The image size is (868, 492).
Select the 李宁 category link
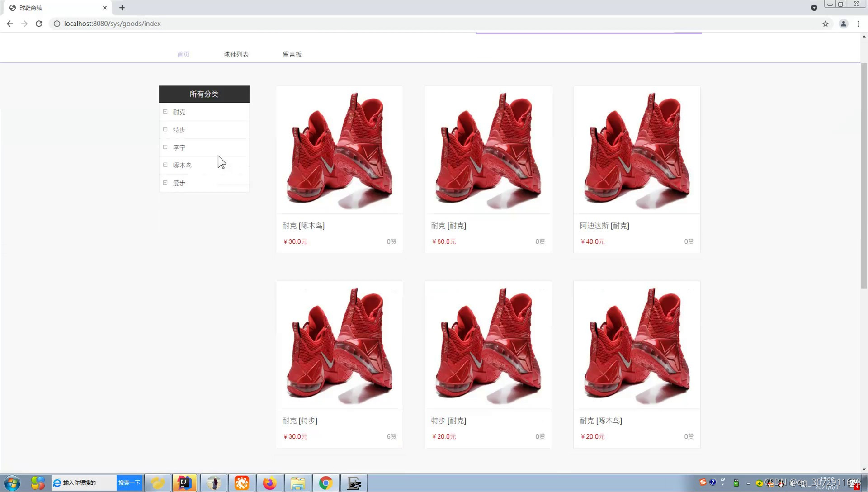pos(179,148)
